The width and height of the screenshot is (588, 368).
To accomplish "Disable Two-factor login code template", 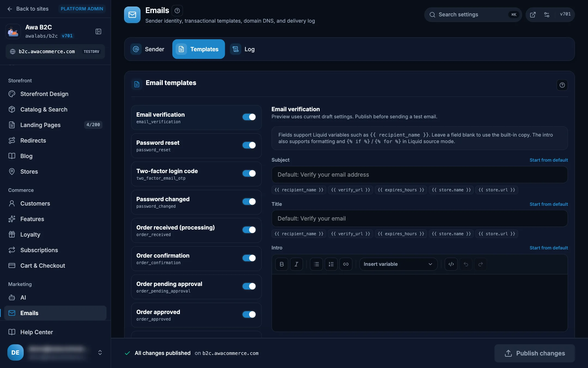I will pos(249,173).
